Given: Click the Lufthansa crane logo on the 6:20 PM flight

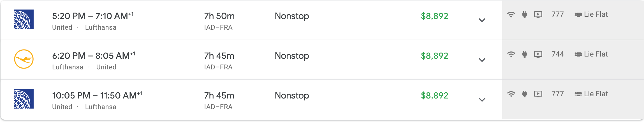Looking at the screenshot, I should [24, 59].
